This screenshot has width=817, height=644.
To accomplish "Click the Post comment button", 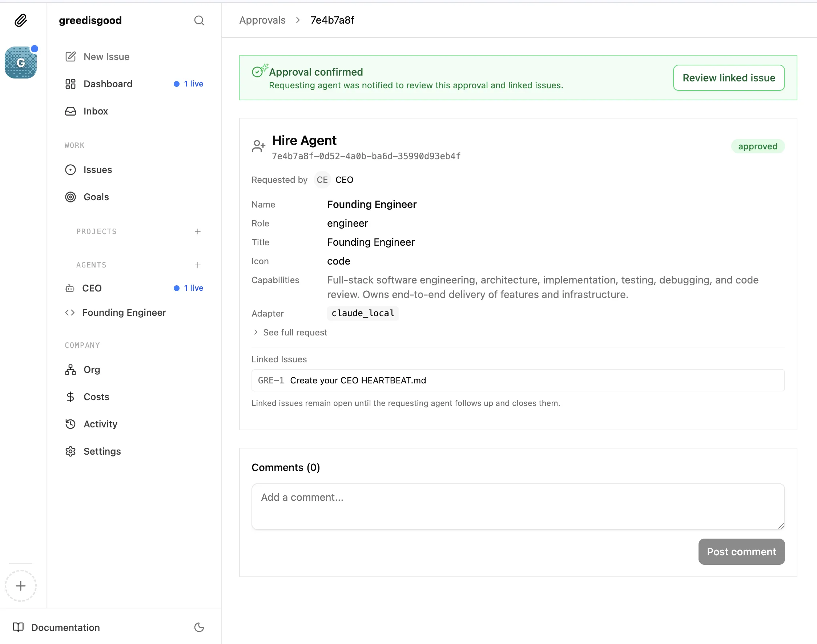I will [741, 552].
